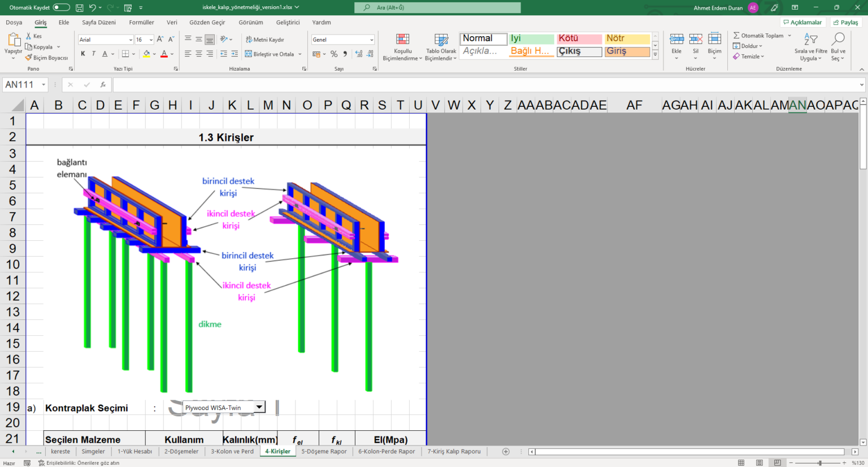Open the Dosya menu
The width and height of the screenshot is (868, 467).
(14, 23)
